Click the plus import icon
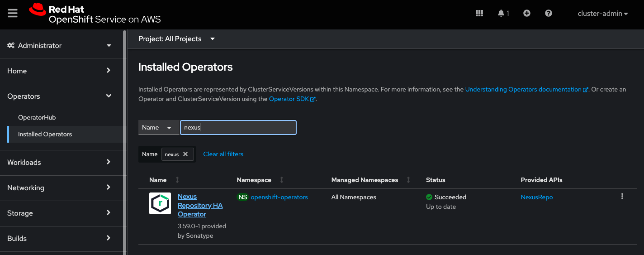This screenshot has width=644, height=255. 527,14
